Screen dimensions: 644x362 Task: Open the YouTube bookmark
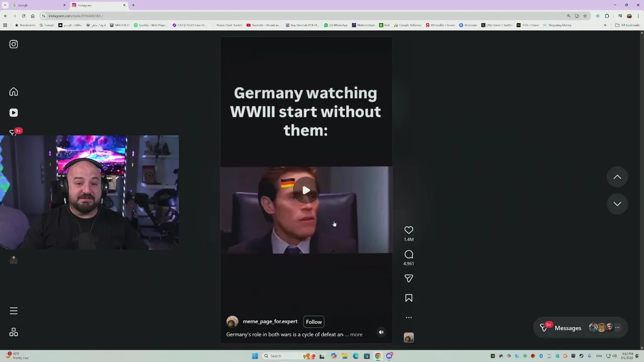click(264, 25)
